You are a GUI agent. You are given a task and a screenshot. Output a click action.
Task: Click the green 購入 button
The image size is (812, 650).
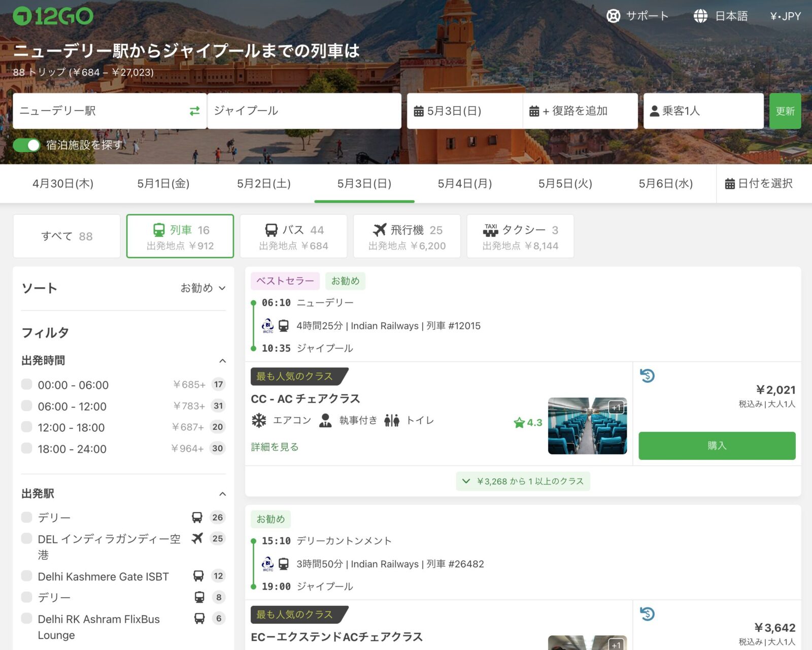click(x=716, y=446)
